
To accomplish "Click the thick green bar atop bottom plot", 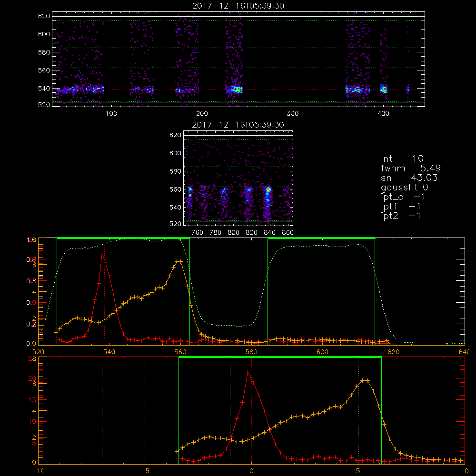I will pyautogui.click(x=280, y=357).
